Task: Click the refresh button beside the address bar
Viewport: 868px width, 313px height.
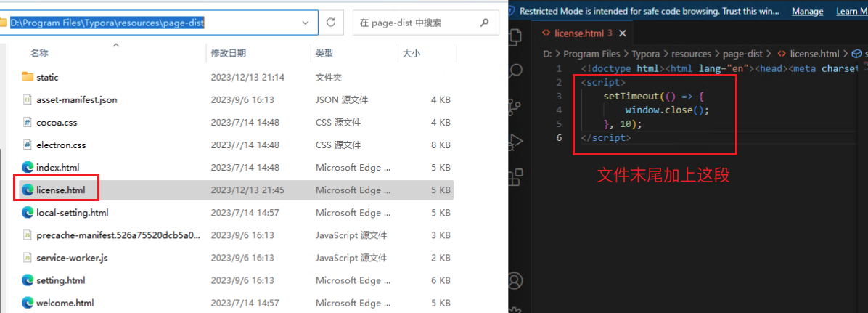Action: click(x=331, y=23)
